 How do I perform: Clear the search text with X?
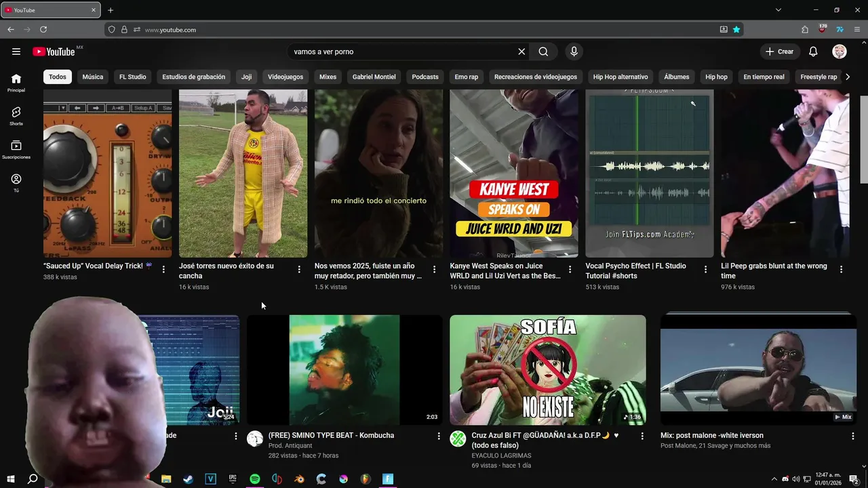[521, 52]
